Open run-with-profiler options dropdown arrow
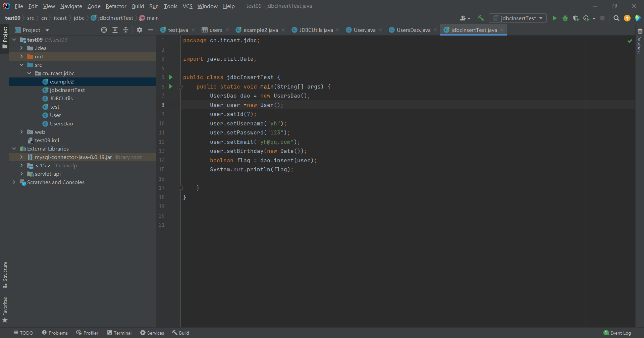 [594, 18]
